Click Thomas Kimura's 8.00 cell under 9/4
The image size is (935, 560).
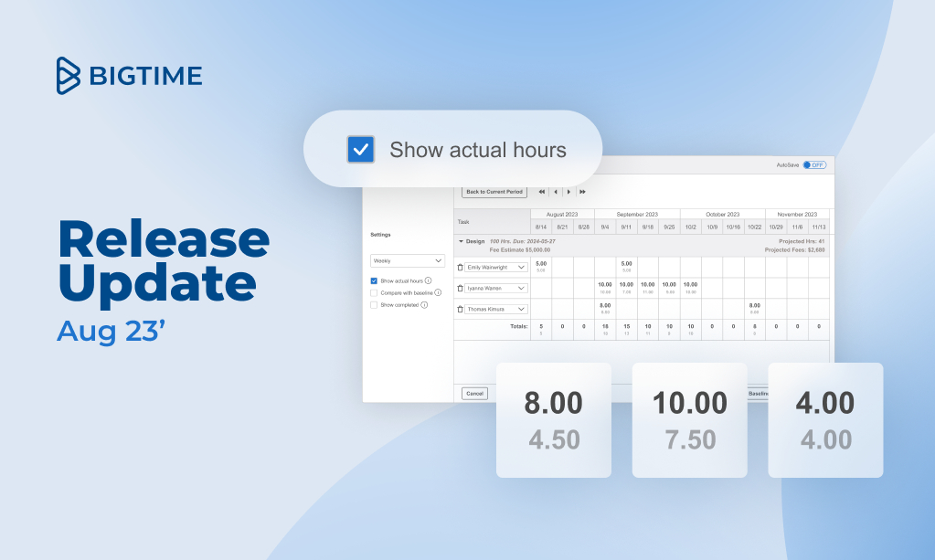(x=605, y=309)
